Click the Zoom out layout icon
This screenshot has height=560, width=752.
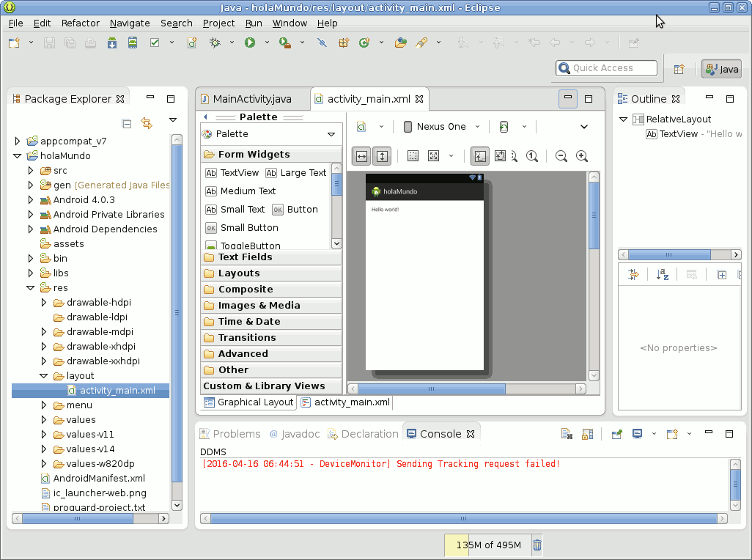click(x=561, y=156)
